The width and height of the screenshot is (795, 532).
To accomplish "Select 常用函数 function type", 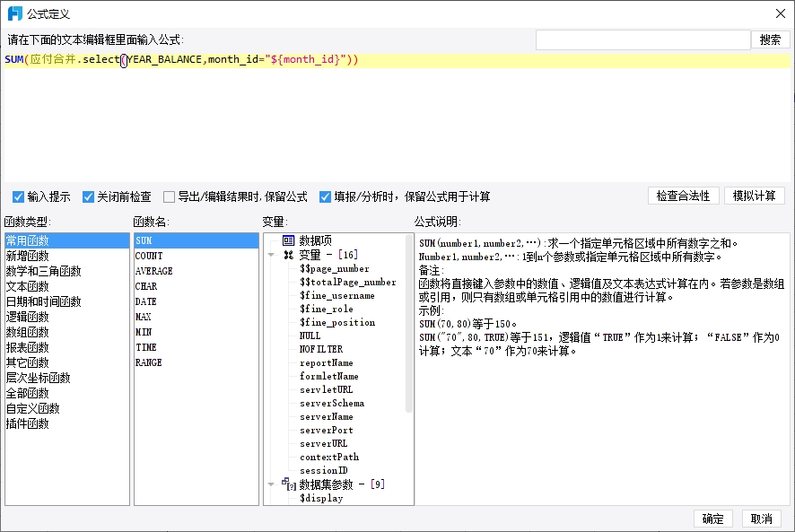I will click(x=67, y=240).
